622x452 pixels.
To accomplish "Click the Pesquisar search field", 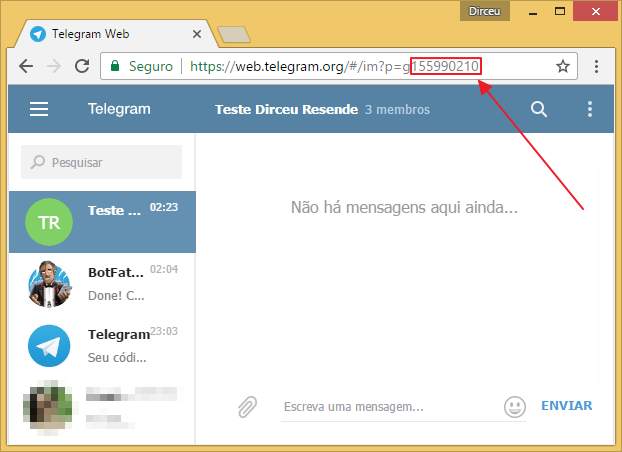I will [x=102, y=162].
